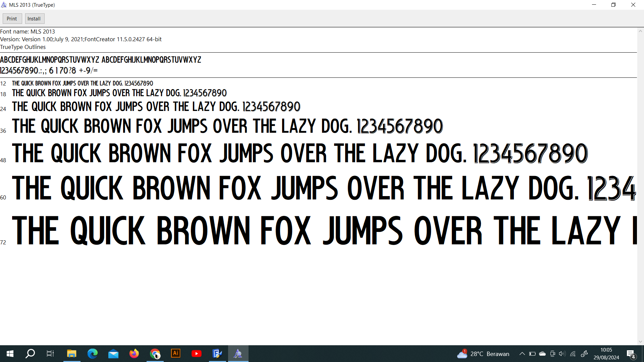Click the font viewer taskbar icon
The image size is (644, 362).
pos(238,354)
